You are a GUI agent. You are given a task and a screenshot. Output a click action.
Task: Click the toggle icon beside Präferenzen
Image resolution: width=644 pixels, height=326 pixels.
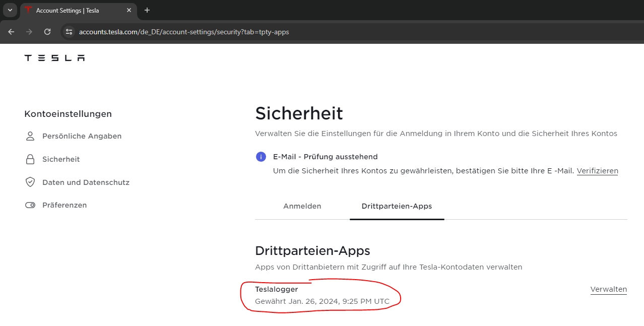[30, 206]
